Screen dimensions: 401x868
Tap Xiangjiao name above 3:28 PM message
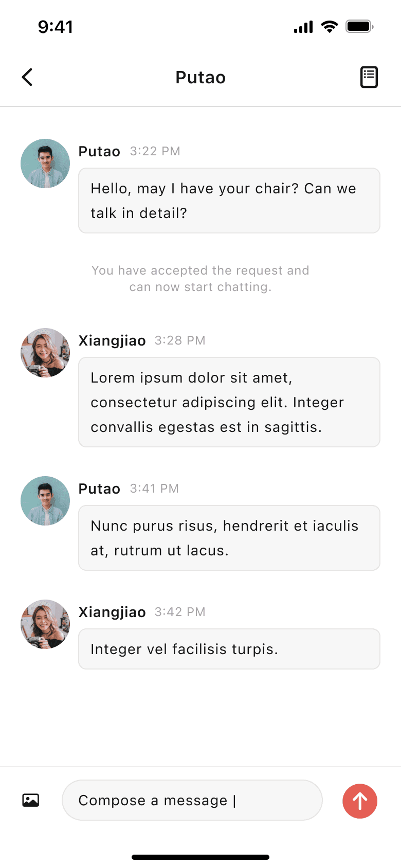tap(112, 341)
